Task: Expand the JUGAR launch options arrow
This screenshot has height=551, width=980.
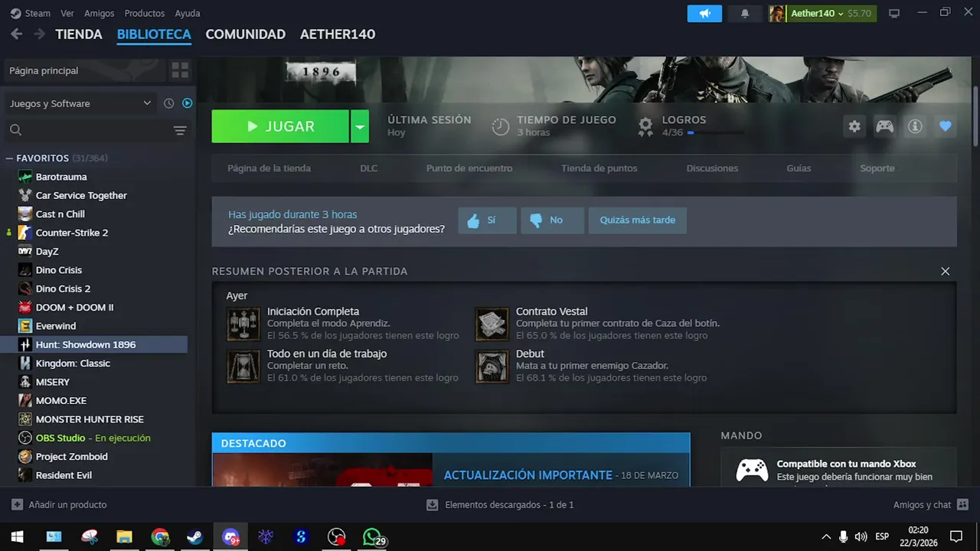Action: pos(360,126)
